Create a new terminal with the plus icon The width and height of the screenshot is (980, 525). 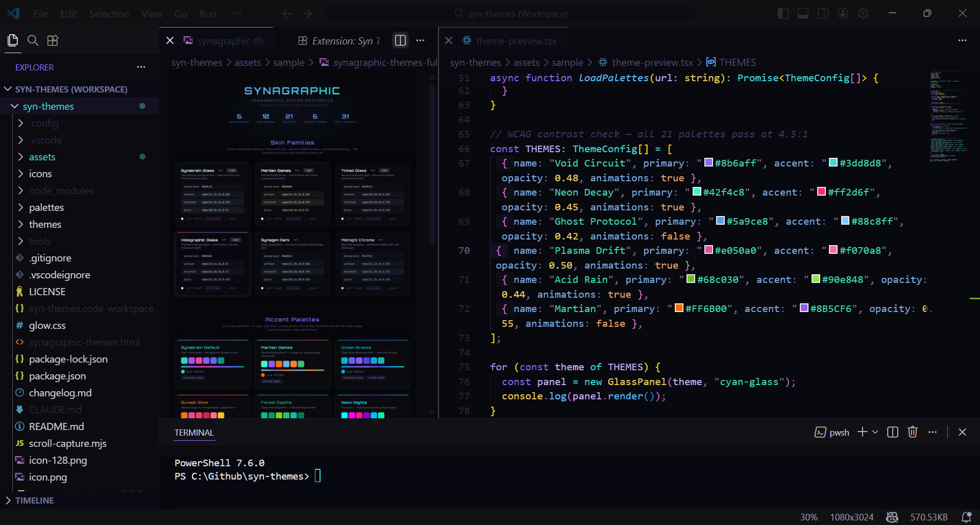click(863, 432)
